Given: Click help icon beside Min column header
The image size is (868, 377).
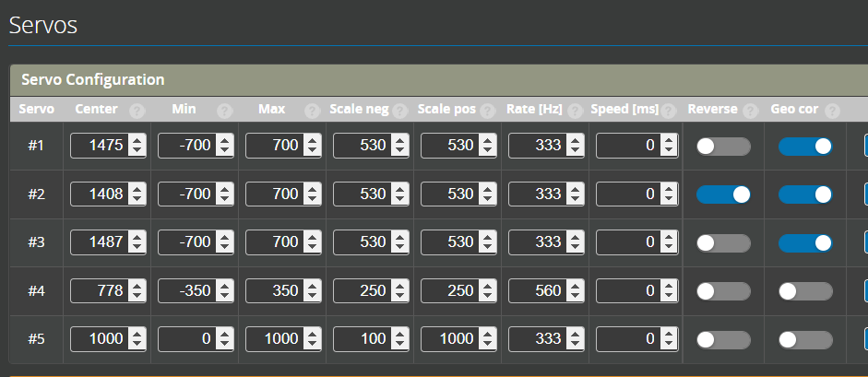Looking at the screenshot, I should [x=224, y=111].
